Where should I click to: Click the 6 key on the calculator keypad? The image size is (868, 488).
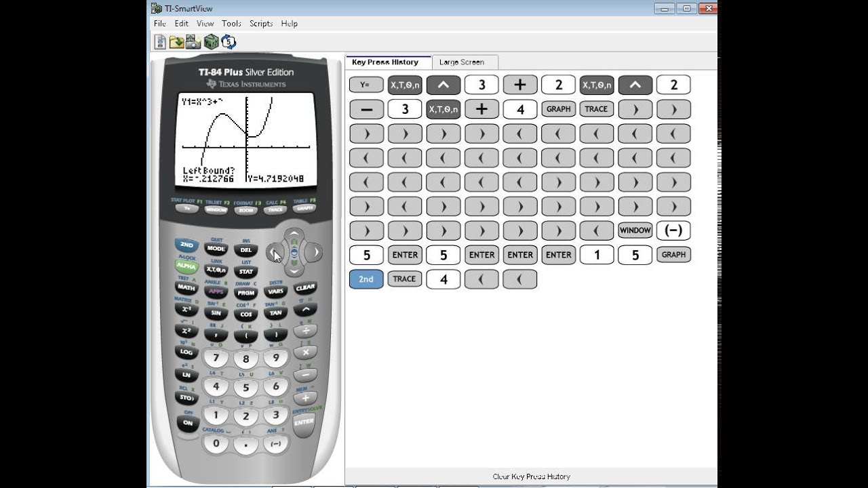click(275, 386)
